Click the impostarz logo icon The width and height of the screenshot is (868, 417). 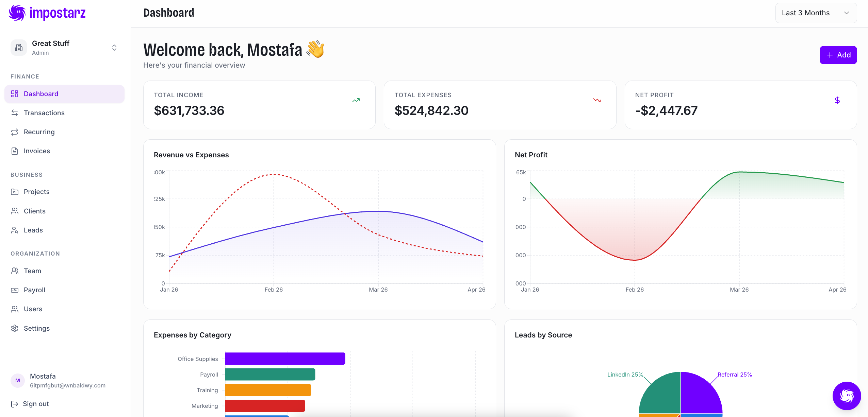pyautogui.click(x=17, y=13)
